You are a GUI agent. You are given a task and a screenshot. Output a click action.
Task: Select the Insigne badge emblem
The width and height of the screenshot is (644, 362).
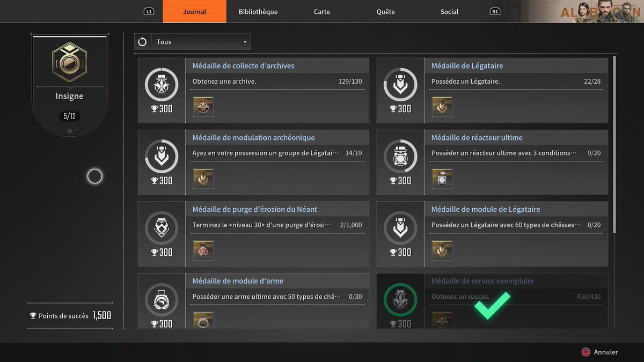70,63
